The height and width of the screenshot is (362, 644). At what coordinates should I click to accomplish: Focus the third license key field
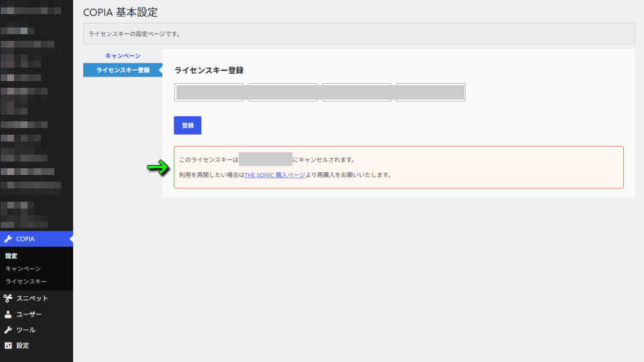(356, 93)
